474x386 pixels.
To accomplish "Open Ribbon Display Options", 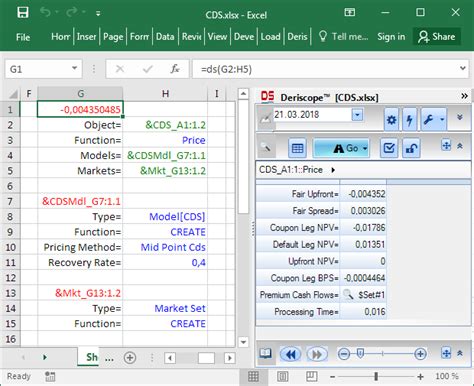I will [x=349, y=13].
